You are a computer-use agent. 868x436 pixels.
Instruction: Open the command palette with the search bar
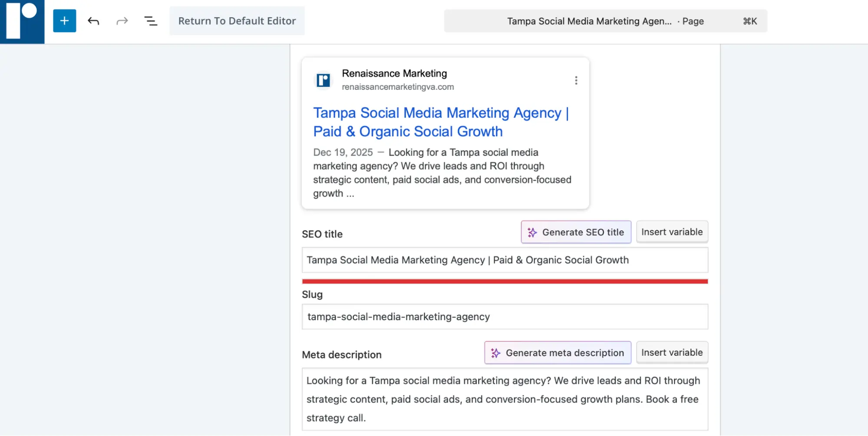(605, 20)
